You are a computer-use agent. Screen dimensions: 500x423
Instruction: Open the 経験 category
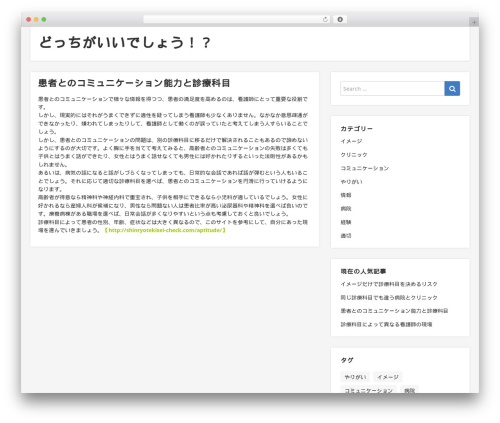[346, 222]
